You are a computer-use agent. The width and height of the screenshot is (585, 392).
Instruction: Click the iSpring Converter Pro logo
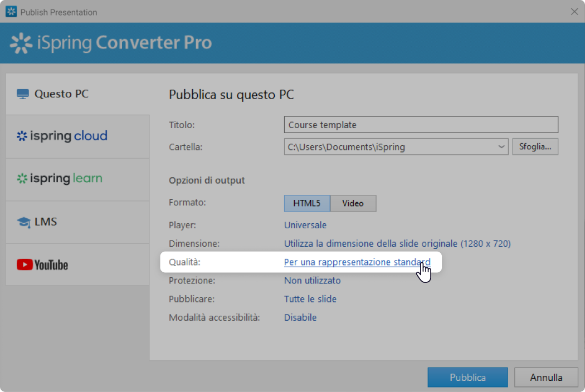point(111,43)
